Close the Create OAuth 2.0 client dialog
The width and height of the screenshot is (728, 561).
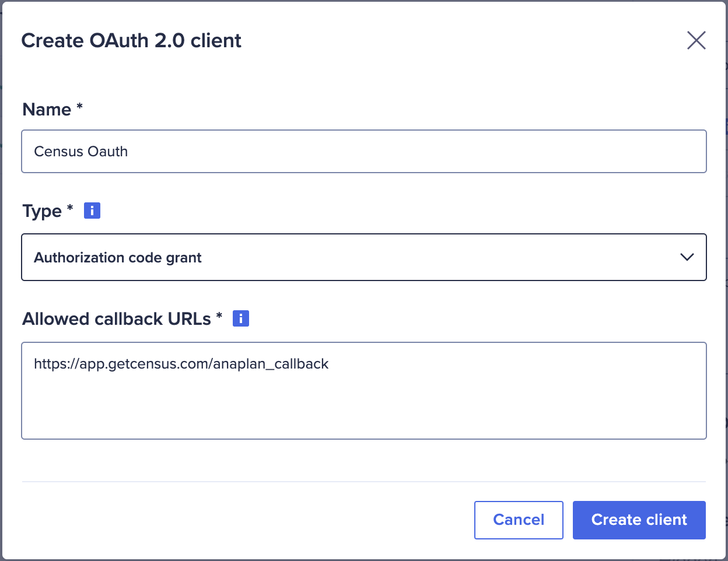pos(696,40)
